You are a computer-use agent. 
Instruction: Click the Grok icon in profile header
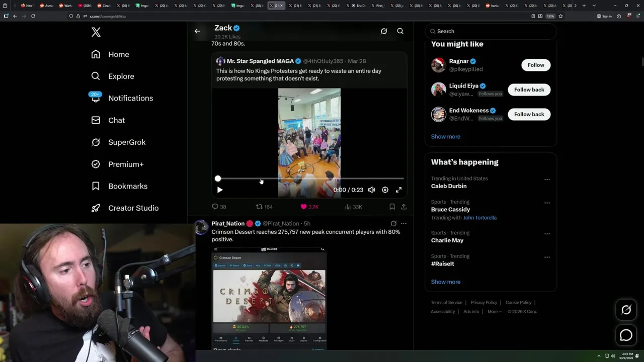[x=384, y=31]
